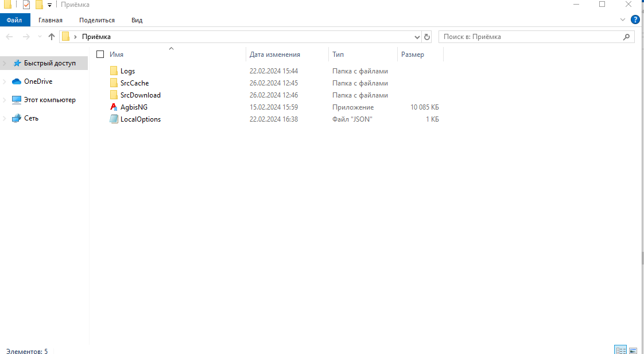
Task: Refresh the current folder view
Action: 426,37
